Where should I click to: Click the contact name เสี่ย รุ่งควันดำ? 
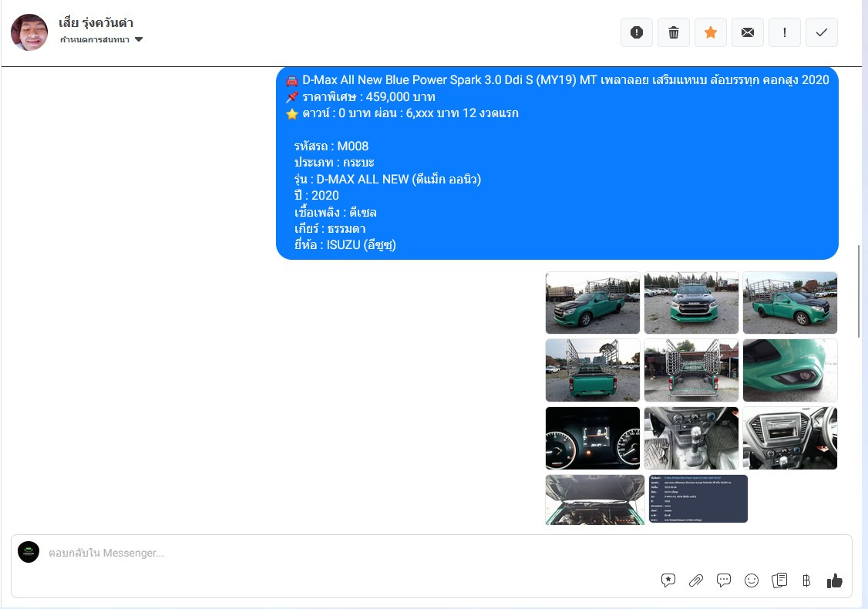tap(96, 22)
